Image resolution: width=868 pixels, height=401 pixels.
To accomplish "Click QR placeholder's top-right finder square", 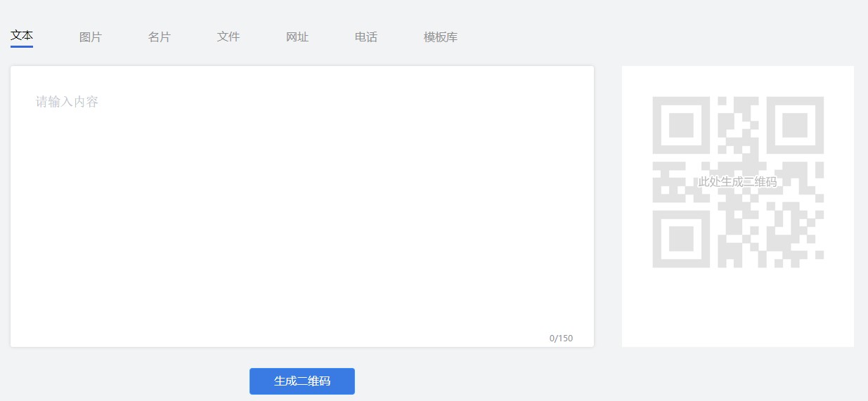I will (795, 125).
